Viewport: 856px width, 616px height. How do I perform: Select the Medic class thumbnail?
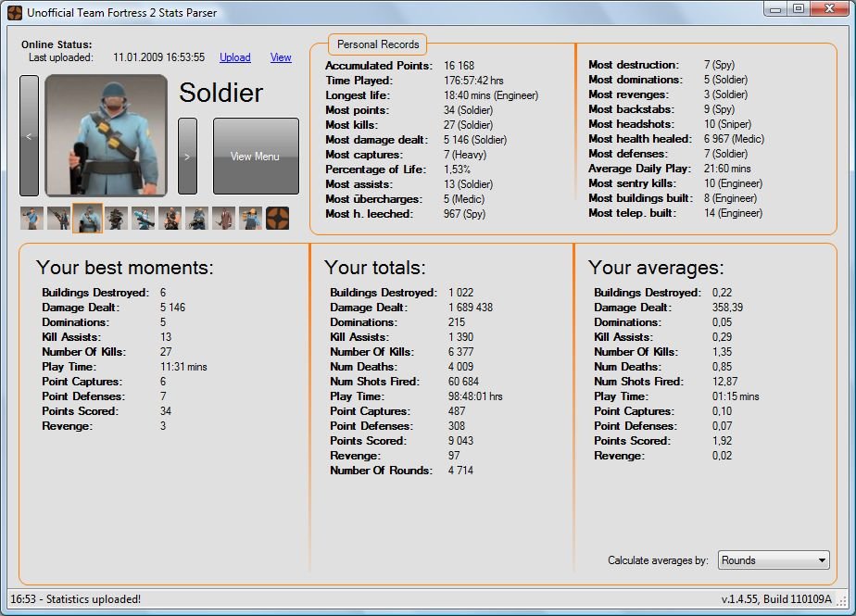144,219
